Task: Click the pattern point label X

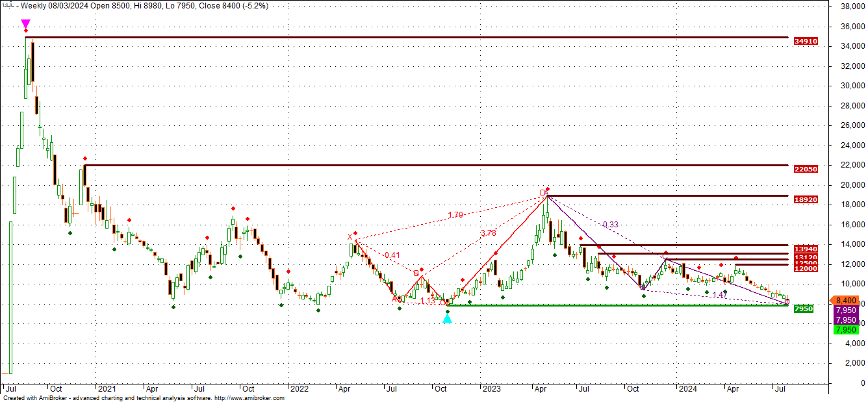Action: click(x=350, y=236)
